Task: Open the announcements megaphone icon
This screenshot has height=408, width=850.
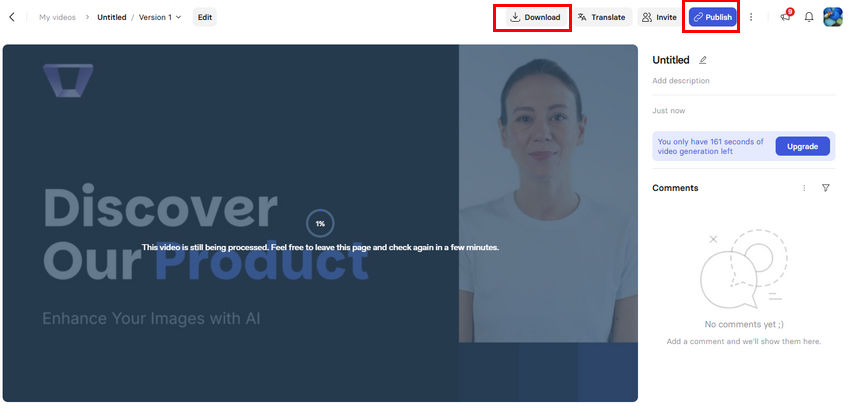Action: coord(785,17)
